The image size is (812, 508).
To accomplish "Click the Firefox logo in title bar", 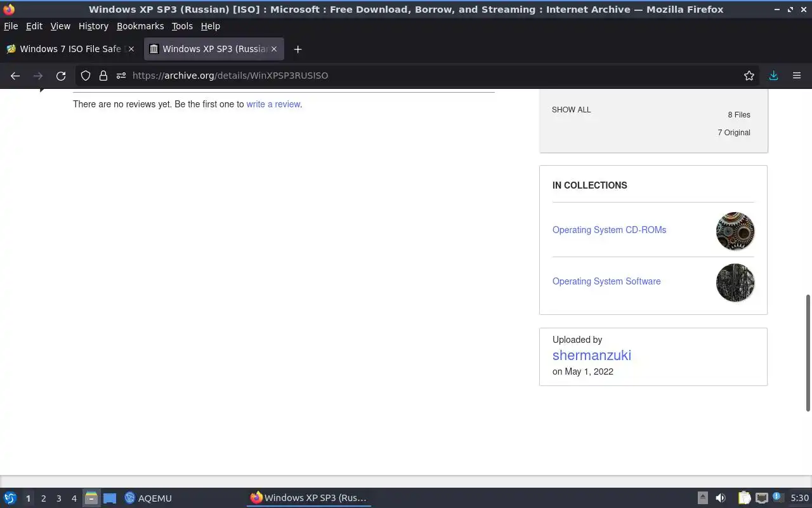I will [x=9, y=9].
